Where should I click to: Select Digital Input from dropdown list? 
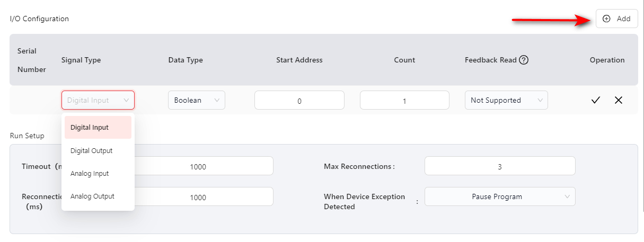click(98, 128)
